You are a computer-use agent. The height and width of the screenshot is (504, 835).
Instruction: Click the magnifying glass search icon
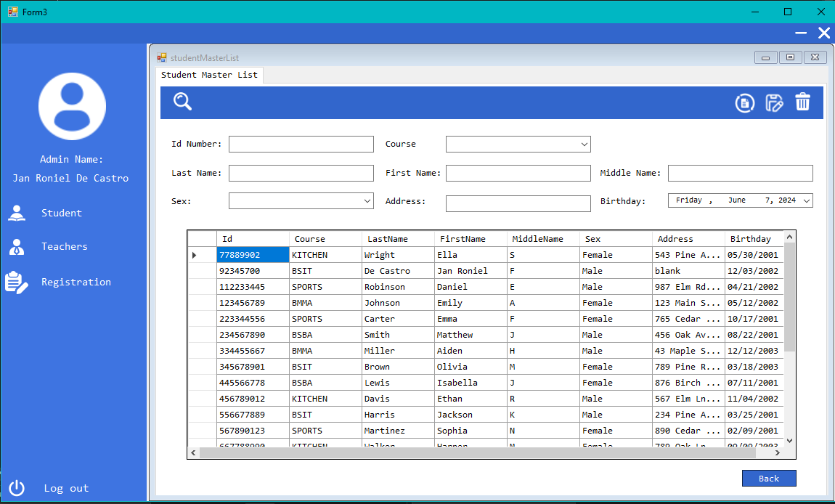pyautogui.click(x=182, y=102)
